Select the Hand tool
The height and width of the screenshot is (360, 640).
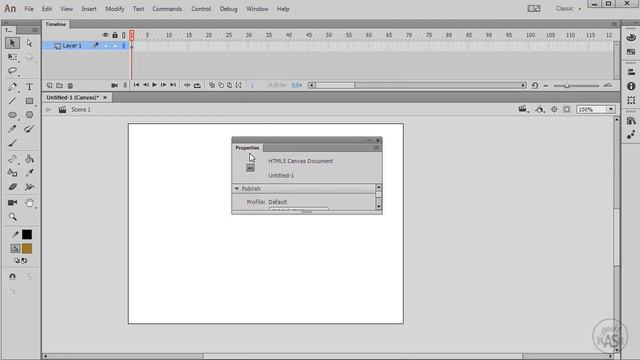[29, 202]
